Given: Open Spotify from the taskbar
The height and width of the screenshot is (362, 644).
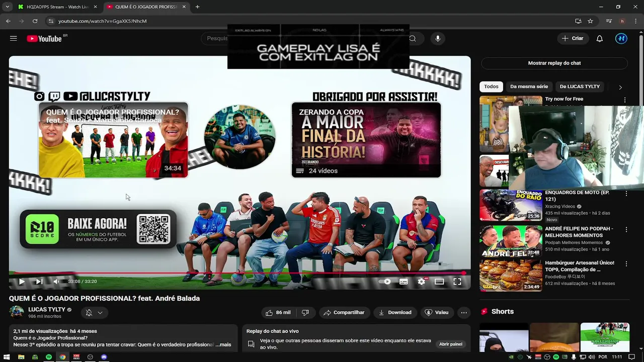Looking at the screenshot, I should pos(49,357).
